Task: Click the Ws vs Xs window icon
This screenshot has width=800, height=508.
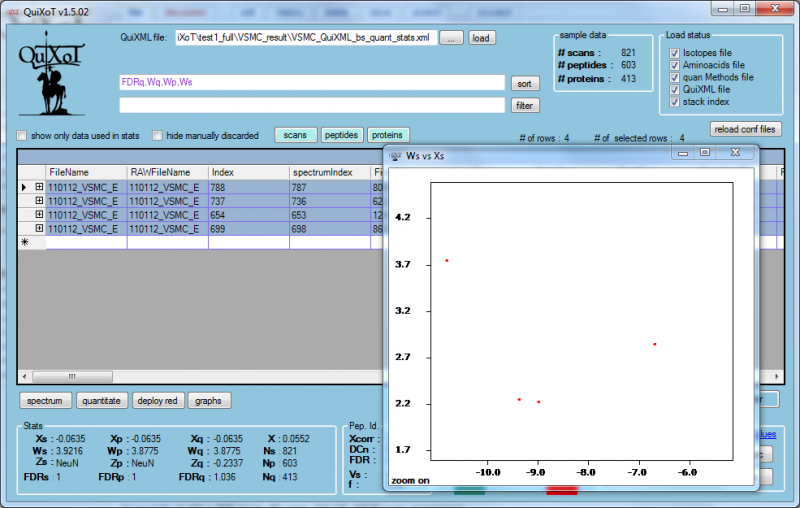Action: pyautogui.click(x=396, y=155)
